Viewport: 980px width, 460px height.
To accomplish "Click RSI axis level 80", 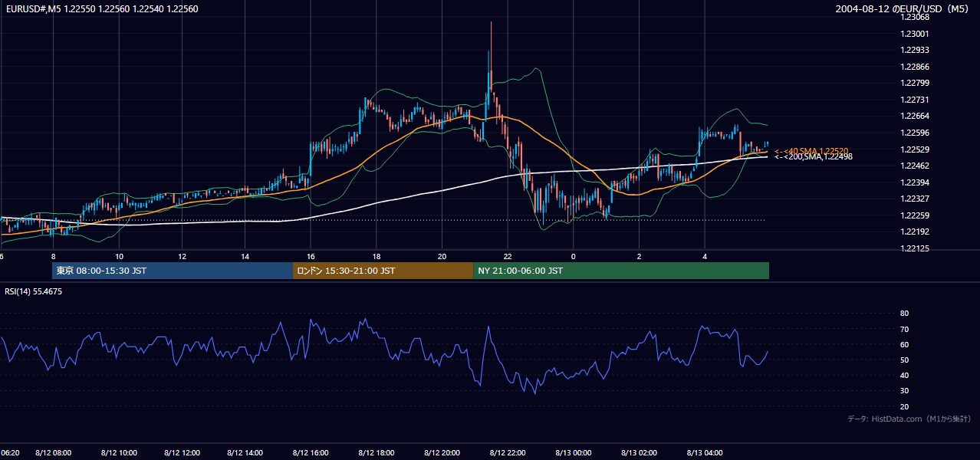I will (x=905, y=314).
